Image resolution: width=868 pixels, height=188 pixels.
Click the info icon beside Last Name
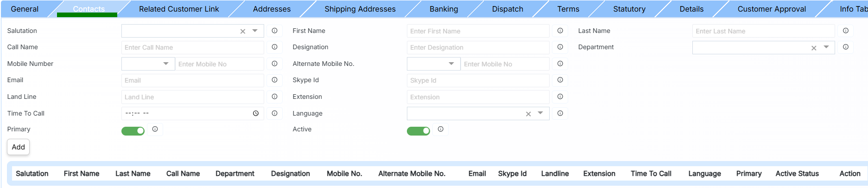(x=845, y=31)
